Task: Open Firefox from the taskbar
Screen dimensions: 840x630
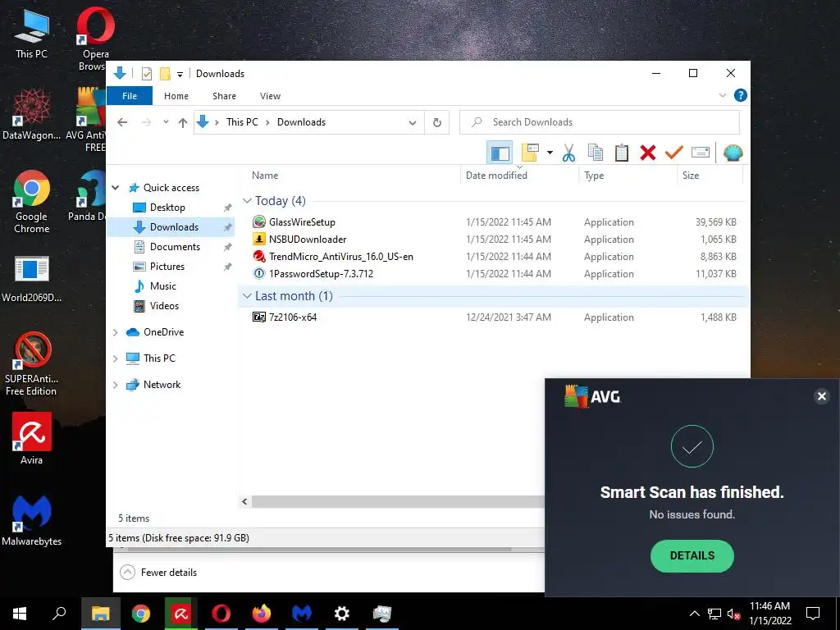Action: point(262,614)
